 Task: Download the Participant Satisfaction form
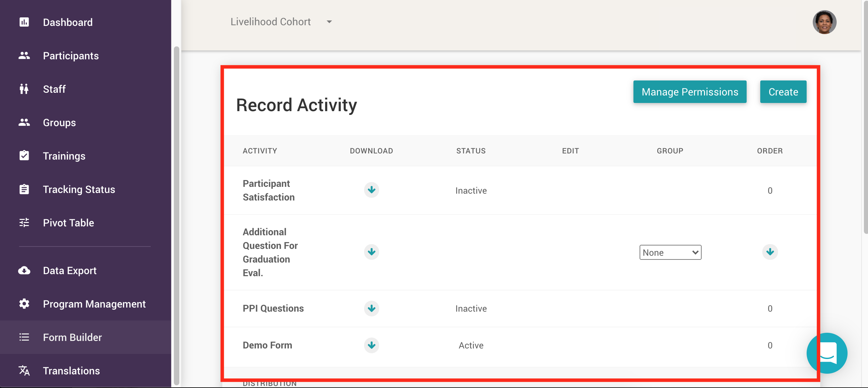point(371,190)
